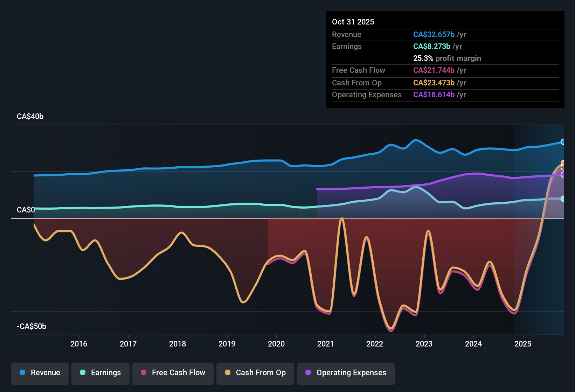The image size is (575, 392).
Task: Click the Earnings label in the tooltip
Action: pyautogui.click(x=347, y=46)
